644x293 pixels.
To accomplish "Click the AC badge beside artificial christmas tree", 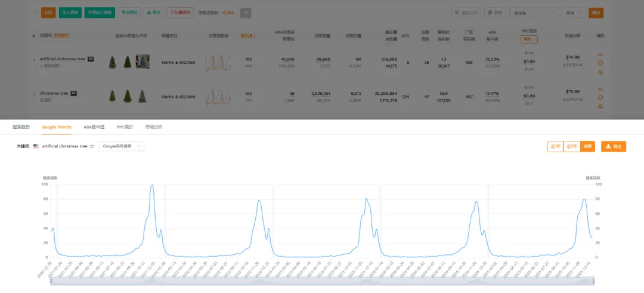I will point(91,59).
